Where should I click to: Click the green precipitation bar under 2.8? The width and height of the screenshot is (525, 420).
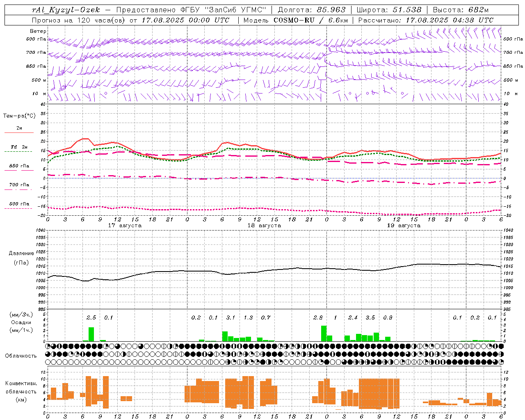click(324, 333)
